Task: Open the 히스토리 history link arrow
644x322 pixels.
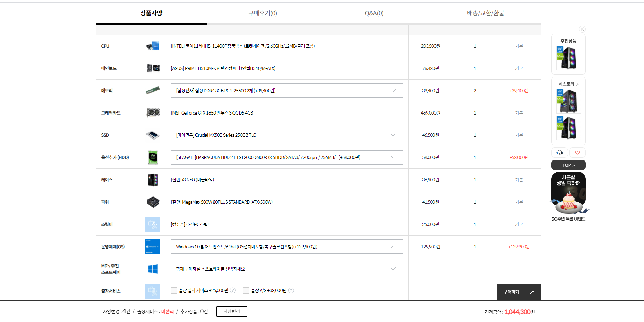Action: pos(577,84)
